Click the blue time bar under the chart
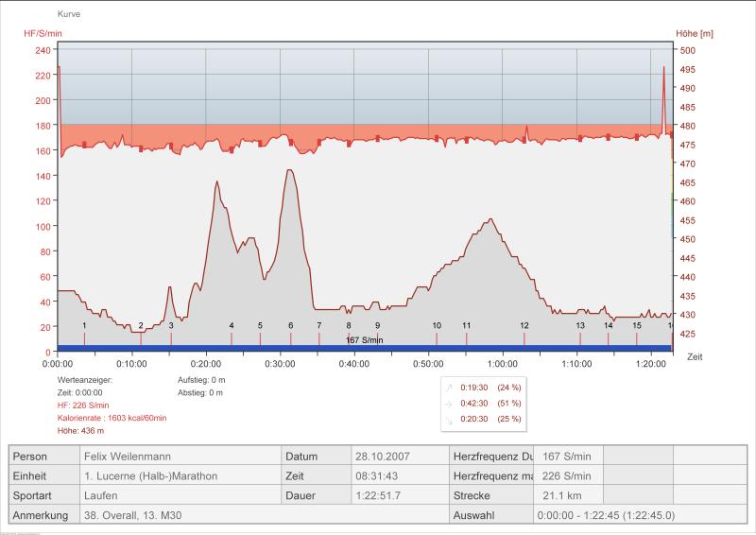This screenshot has width=756, height=535. [364, 348]
